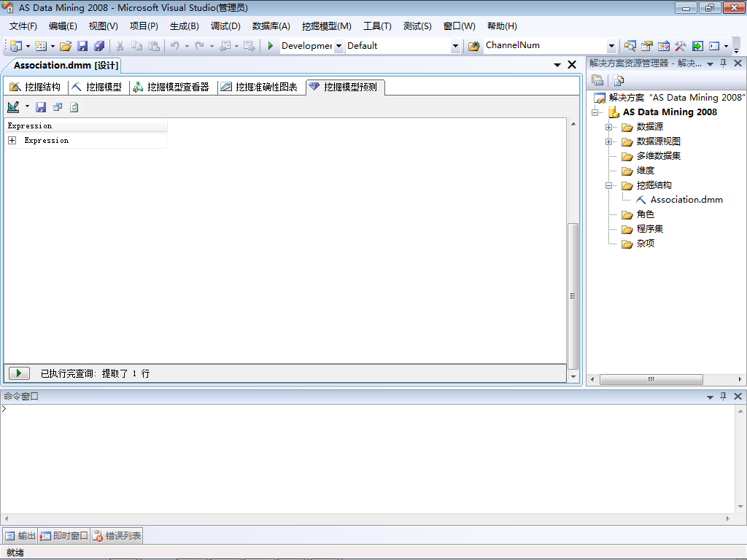Click the Solution Explorer horizontal scrollbar thumb
This screenshot has height=560, width=747.
tap(651, 379)
